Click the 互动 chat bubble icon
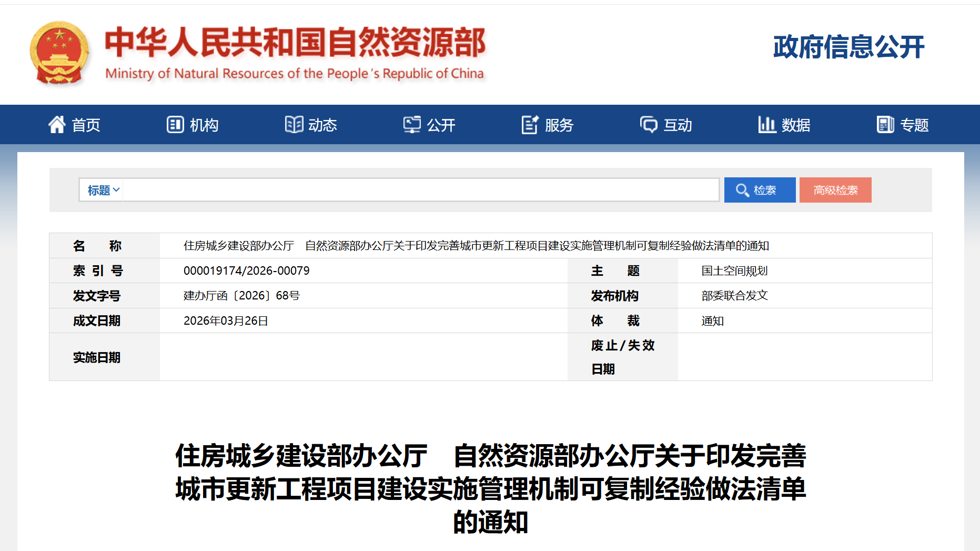Screen dimensions: 980x551 click(x=649, y=125)
